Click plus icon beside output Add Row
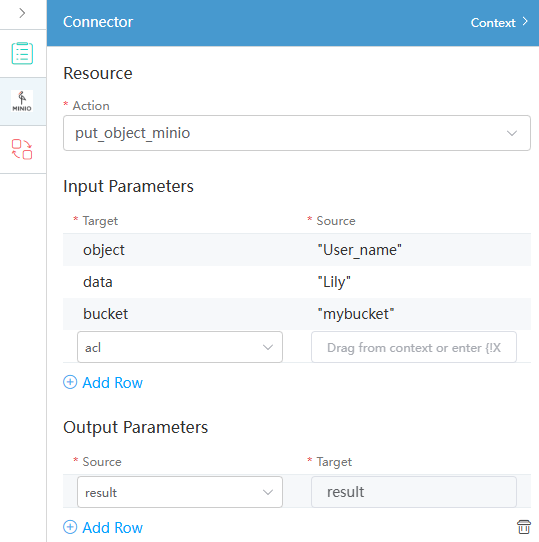539x542 pixels. tap(70, 527)
